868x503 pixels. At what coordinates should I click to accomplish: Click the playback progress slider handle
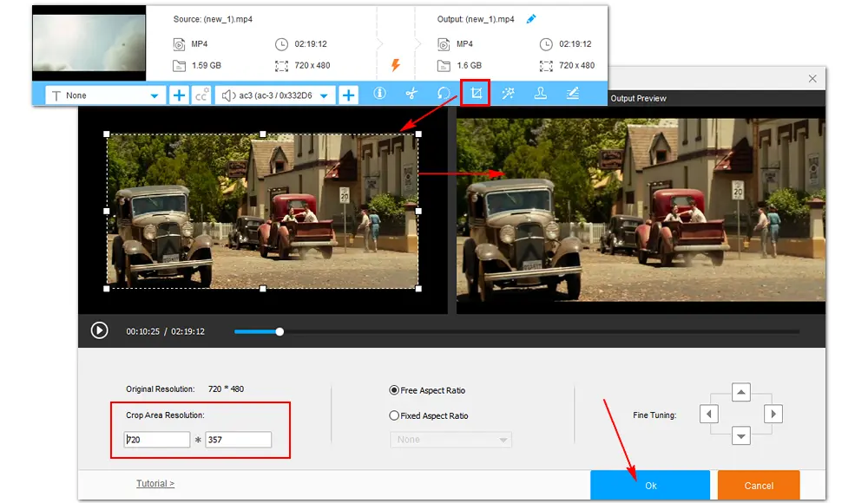(279, 331)
